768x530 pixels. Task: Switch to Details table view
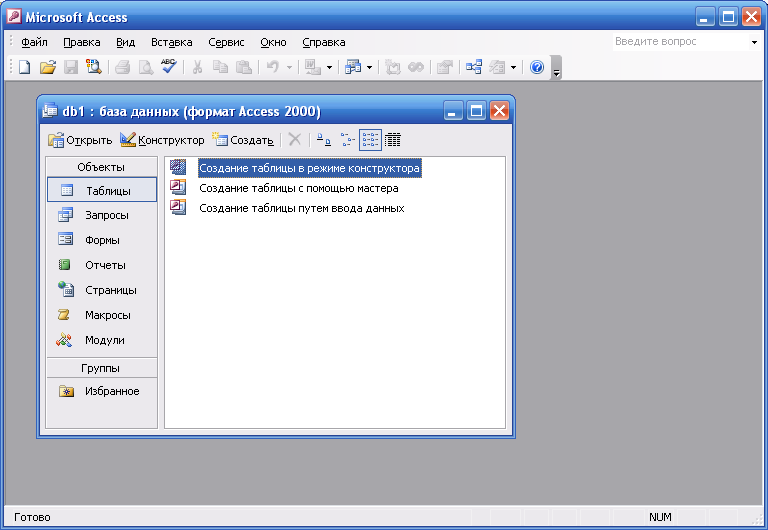(393, 140)
